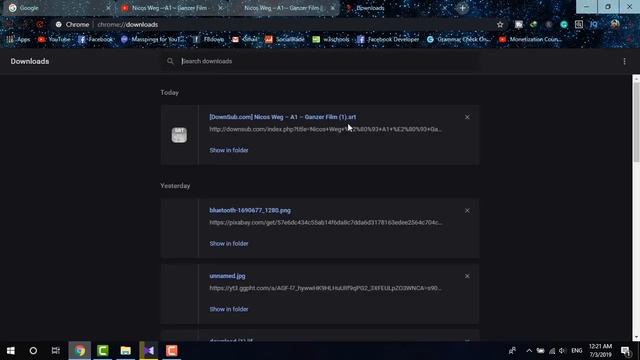Open the Windows Start menu
This screenshot has width=640, height=360.
(x=11, y=351)
